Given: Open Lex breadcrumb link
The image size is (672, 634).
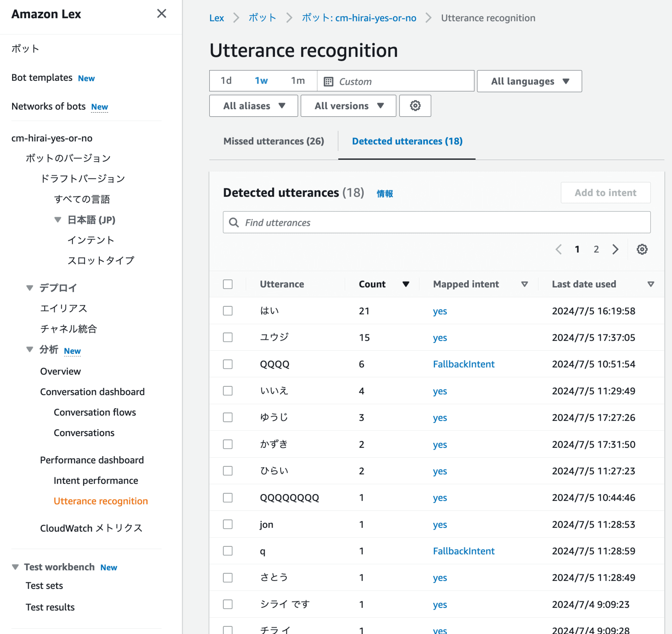Looking at the screenshot, I should 216,18.
